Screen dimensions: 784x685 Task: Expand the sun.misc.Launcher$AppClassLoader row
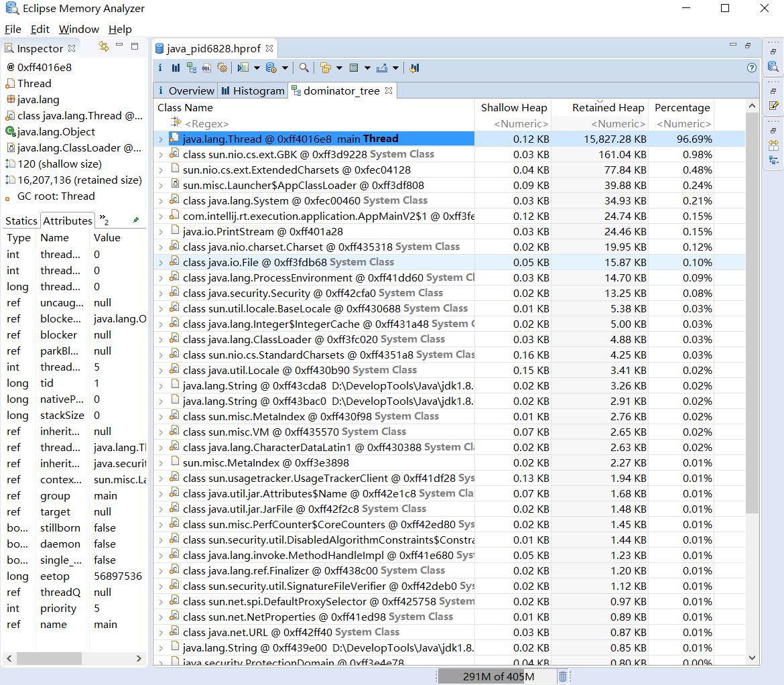click(x=161, y=186)
